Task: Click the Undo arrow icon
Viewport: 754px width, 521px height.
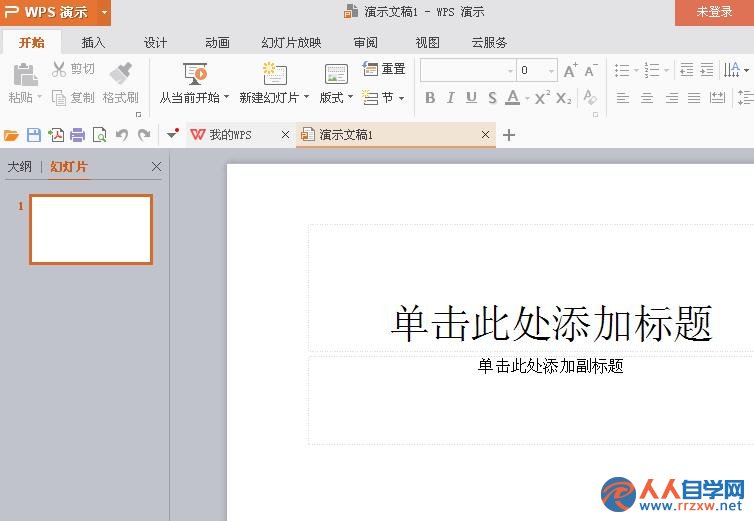Action: click(122, 135)
